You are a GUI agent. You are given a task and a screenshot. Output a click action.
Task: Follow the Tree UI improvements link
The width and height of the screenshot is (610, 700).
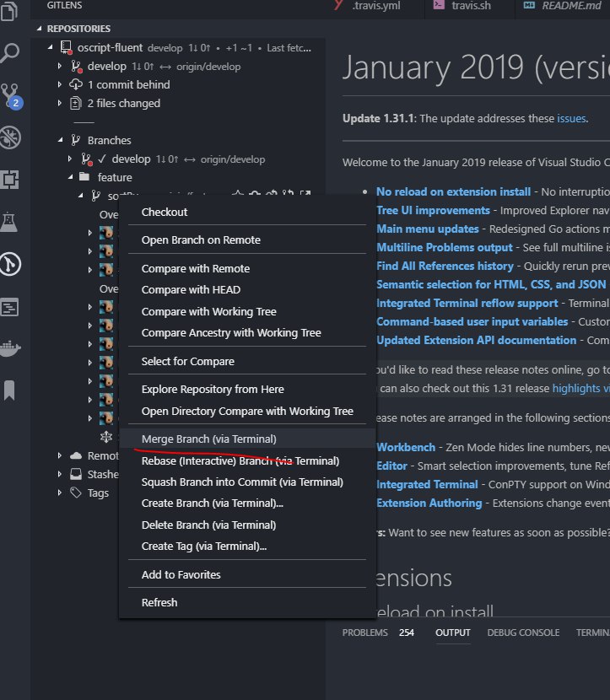pyautogui.click(x=433, y=210)
